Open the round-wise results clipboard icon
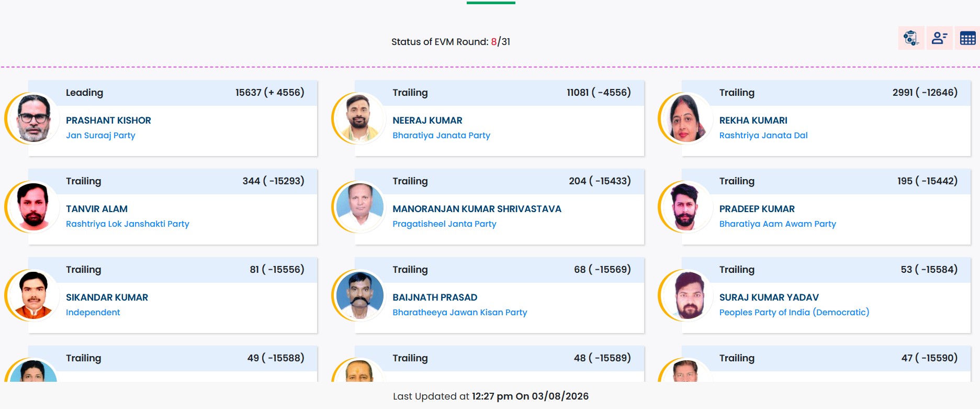This screenshot has width=980, height=409. (x=911, y=38)
